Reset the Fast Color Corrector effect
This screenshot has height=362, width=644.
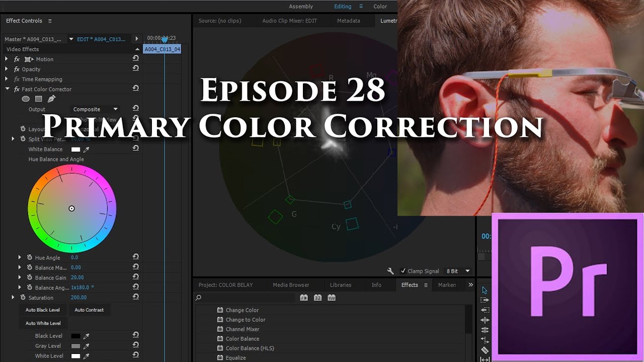135,89
